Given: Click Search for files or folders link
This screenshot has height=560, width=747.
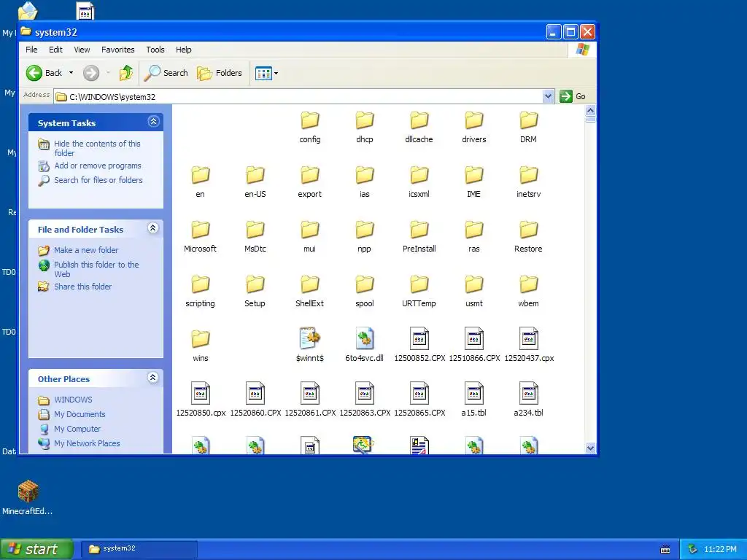Looking at the screenshot, I should [x=98, y=180].
